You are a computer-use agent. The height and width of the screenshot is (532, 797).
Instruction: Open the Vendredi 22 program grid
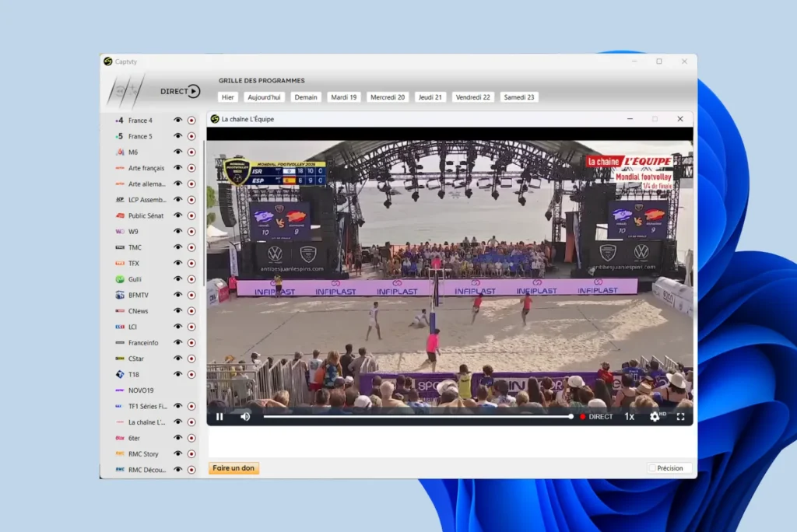coord(472,97)
